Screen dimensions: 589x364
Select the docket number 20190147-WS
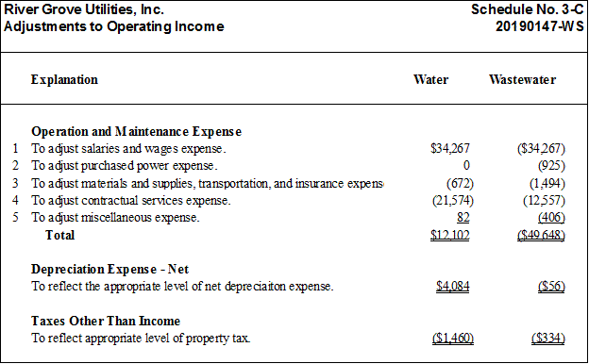pos(540,26)
